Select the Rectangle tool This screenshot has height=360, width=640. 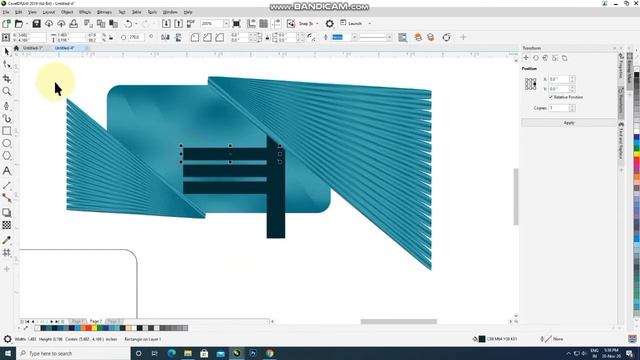(x=7, y=131)
